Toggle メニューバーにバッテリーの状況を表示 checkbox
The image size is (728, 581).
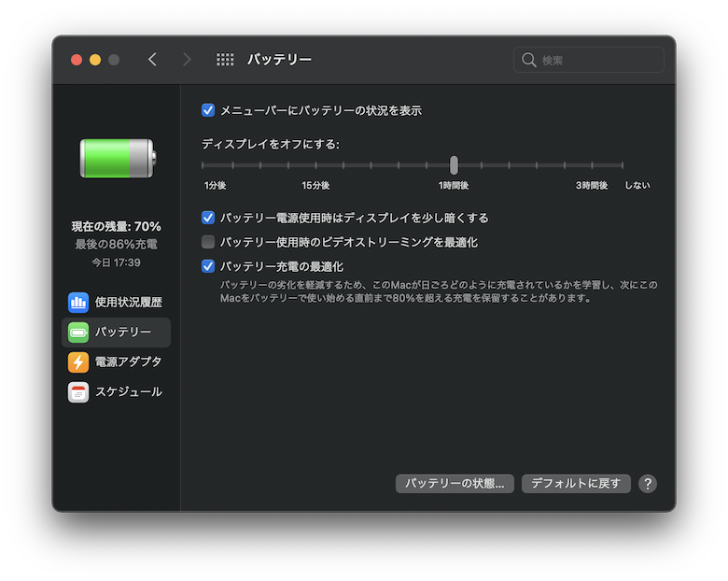click(x=208, y=110)
